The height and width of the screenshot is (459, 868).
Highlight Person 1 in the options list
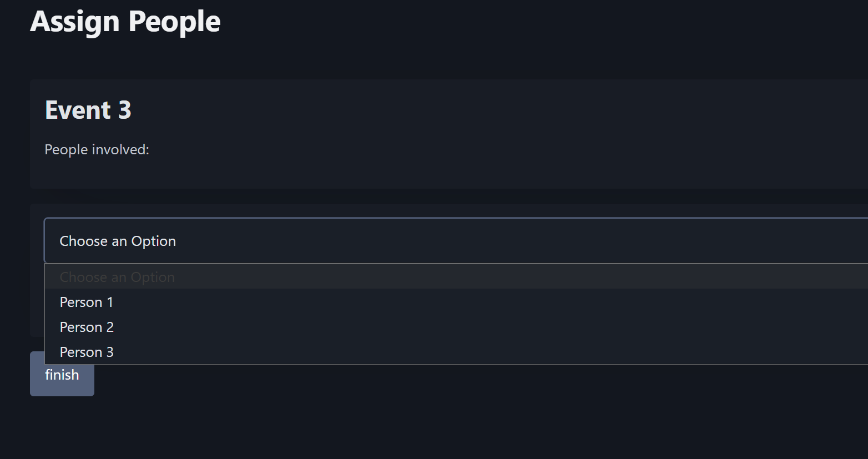coord(86,301)
